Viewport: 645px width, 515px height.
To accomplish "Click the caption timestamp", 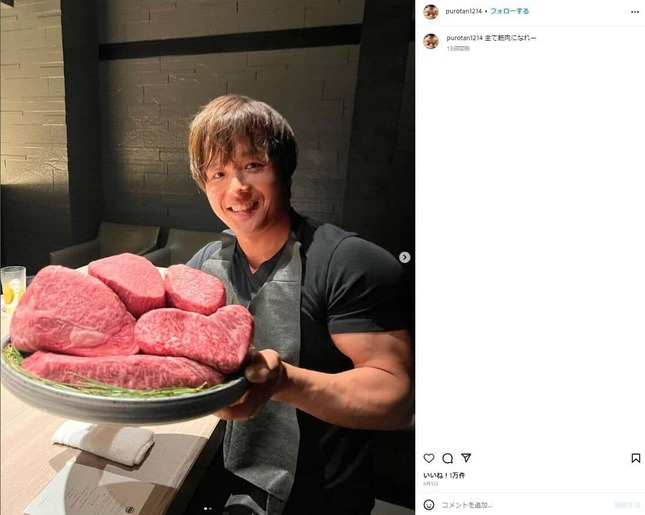I will 458,49.
